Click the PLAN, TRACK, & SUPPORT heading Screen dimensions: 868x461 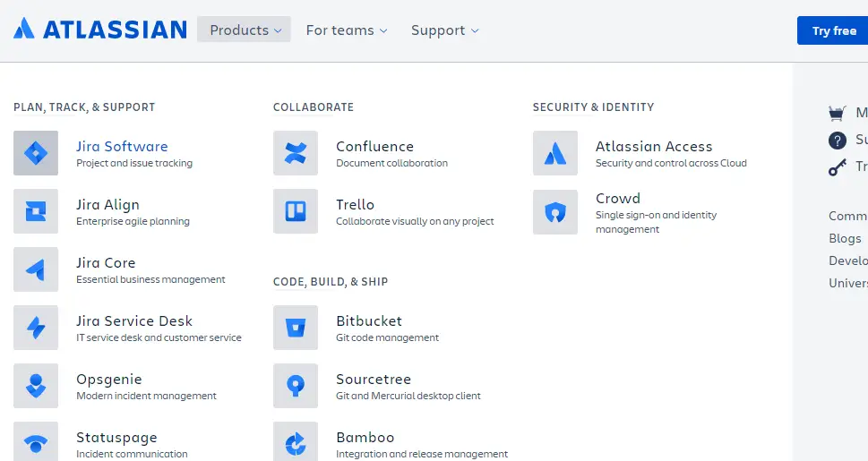[84, 107]
